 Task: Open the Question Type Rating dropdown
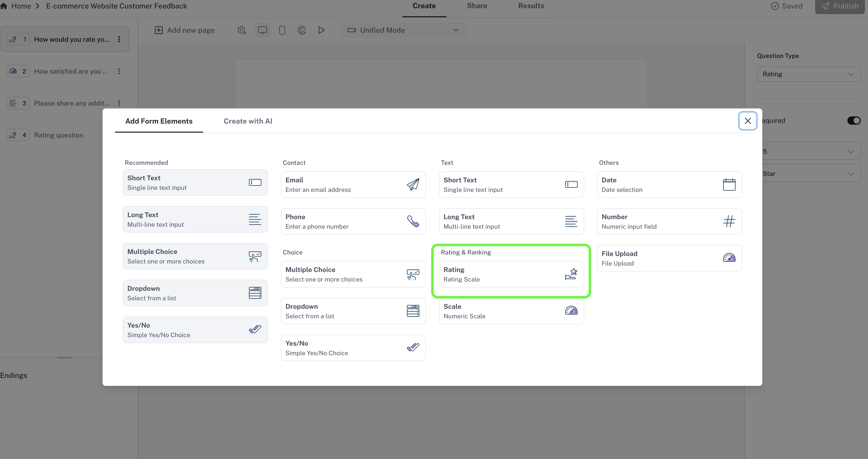pos(808,74)
